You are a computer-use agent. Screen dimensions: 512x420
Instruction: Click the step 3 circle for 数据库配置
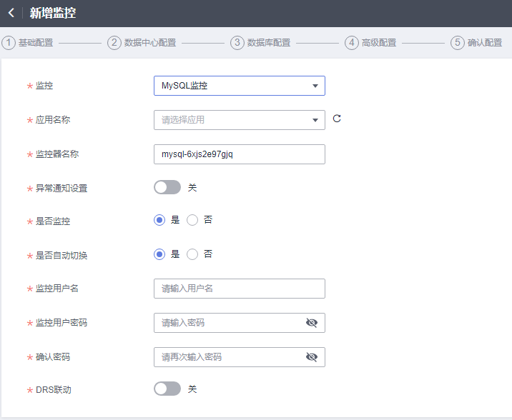[x=237, y=43]
